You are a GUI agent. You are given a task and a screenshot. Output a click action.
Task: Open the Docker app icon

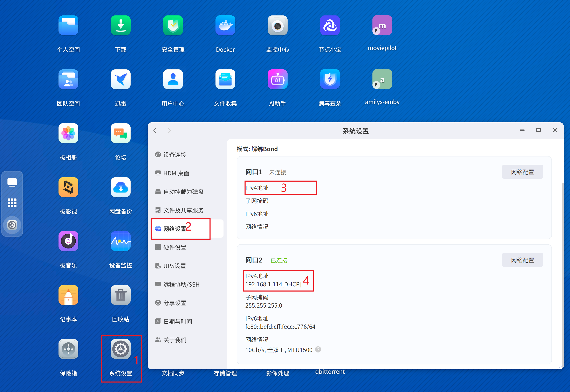click(x=225, y=25)
